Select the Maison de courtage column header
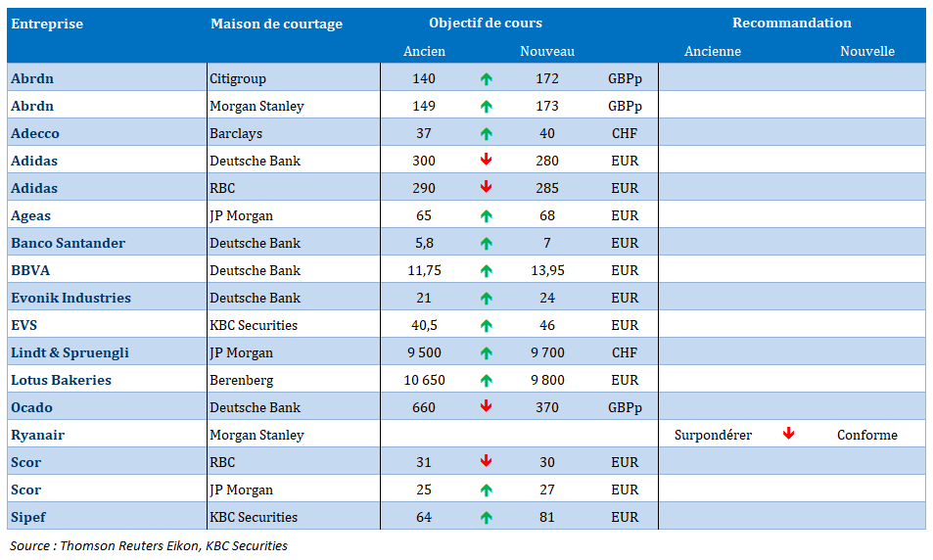This screenshot has height=560, width=933. pyautogui.click(x=276, y=23)
